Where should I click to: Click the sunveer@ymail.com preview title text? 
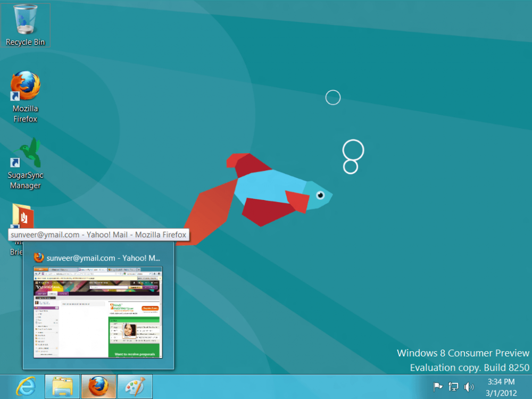point(103,258)
